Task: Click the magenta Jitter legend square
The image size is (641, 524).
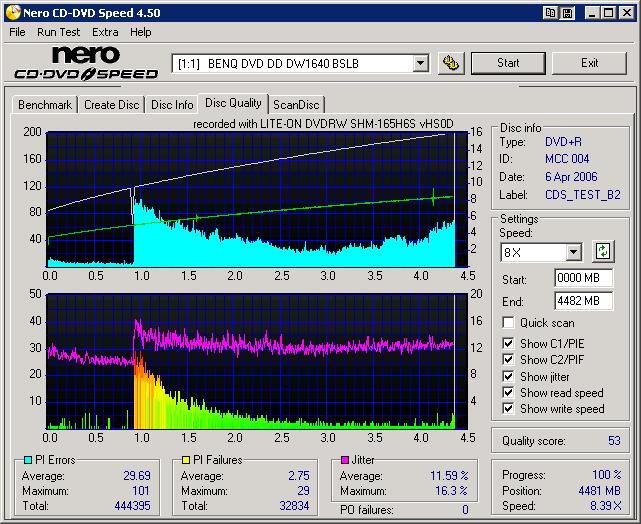Action: (x=346, y=461)
